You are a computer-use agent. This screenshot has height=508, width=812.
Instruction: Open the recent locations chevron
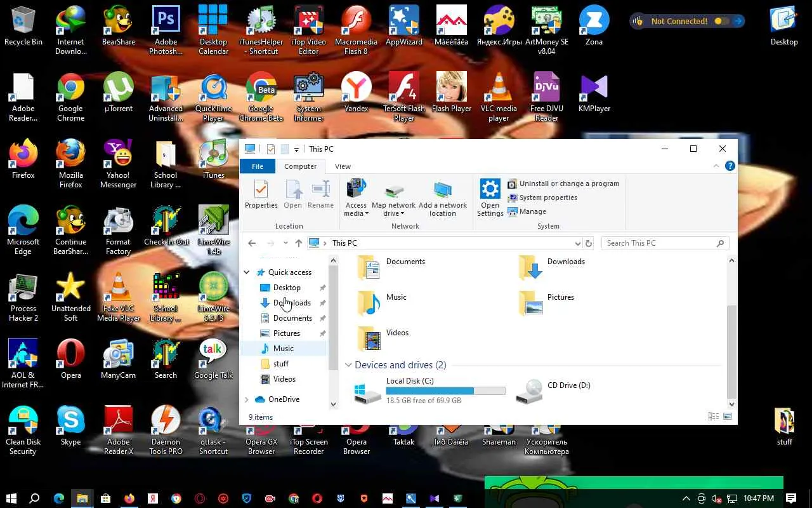pos(285,243)
